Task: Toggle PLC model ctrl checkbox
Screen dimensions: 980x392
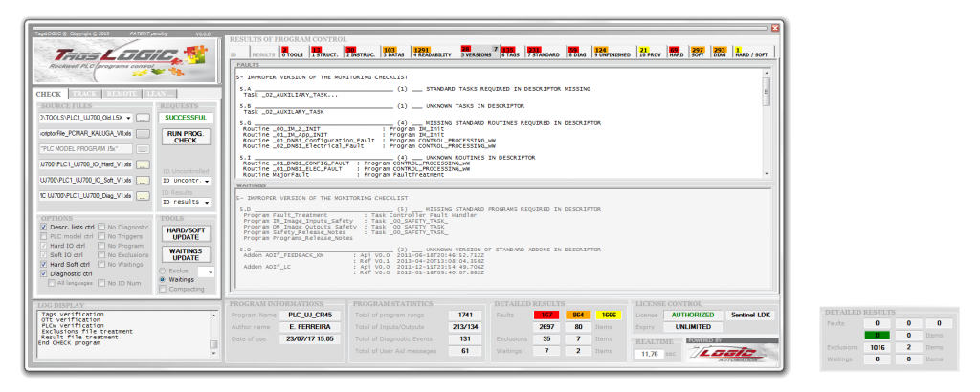Action: tap(43, 236)
